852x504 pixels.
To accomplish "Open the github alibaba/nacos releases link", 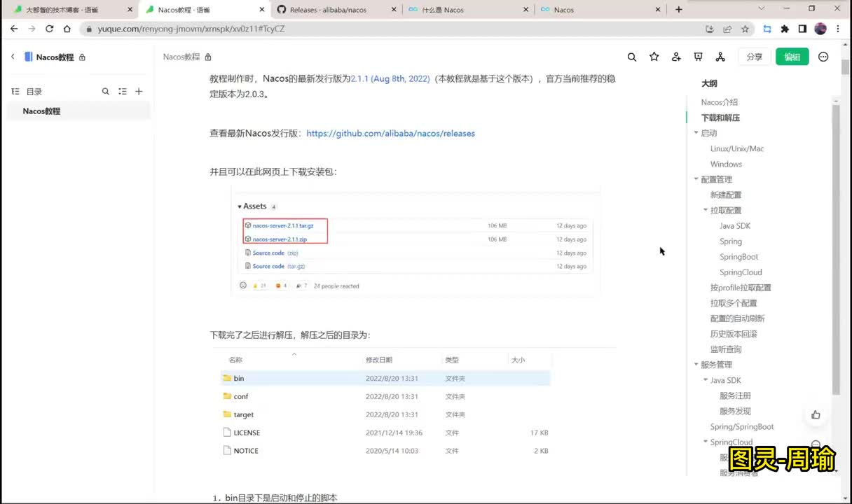I will 391,133.
